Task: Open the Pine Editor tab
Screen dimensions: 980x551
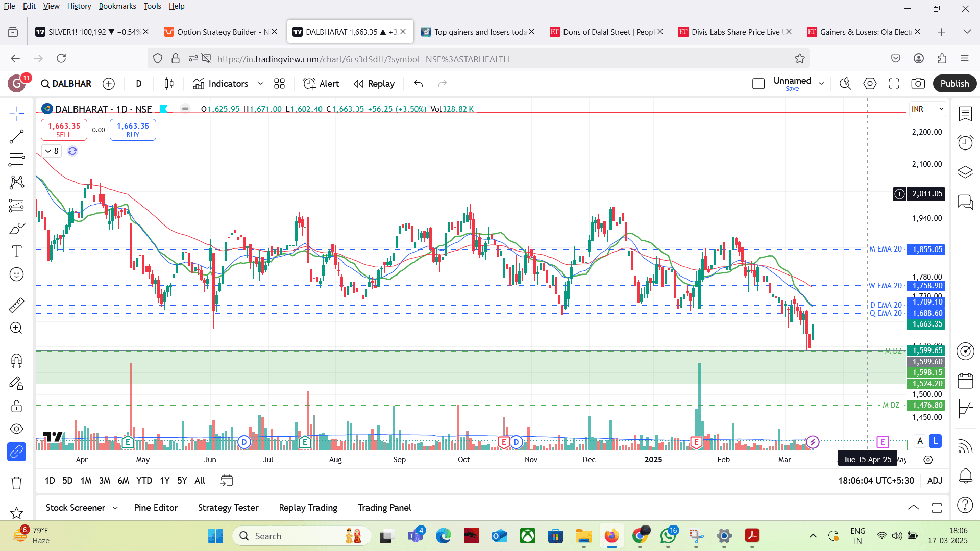Action: coord(156,508)
